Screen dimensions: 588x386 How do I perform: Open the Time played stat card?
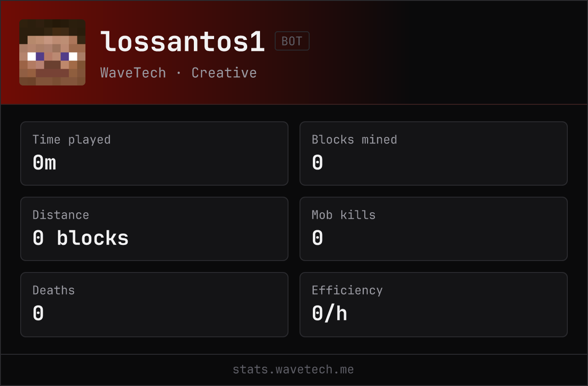point(154,153)
